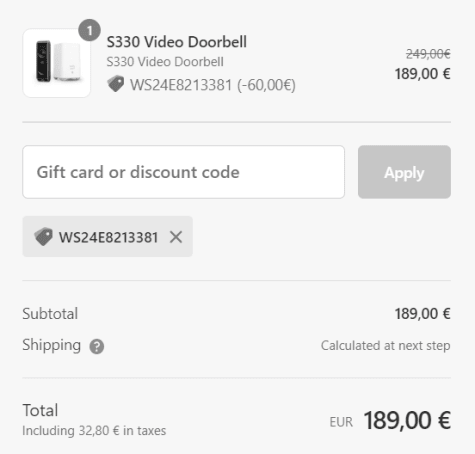Viewport: 475px width, 454px height.
Task: Click the 189,00 € discounted product price
Action: click(x=423, y=74)
